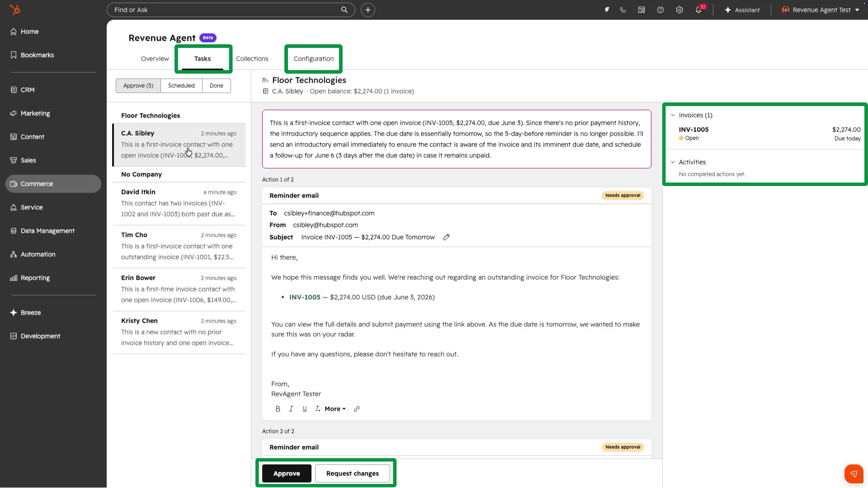The width and height of the screenshot is (868, 488).
Task: Edit the email subject with pencil icon
Action: [447, 237]
